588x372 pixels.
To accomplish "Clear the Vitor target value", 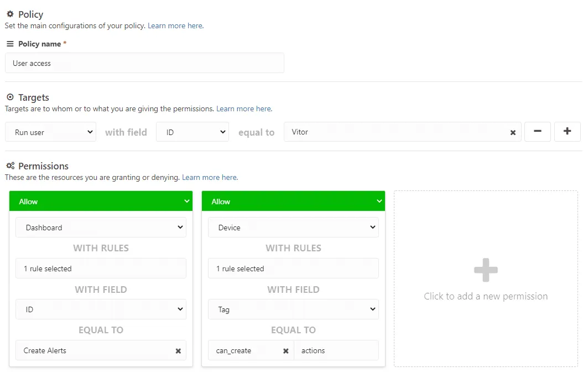I will point(513,133).
